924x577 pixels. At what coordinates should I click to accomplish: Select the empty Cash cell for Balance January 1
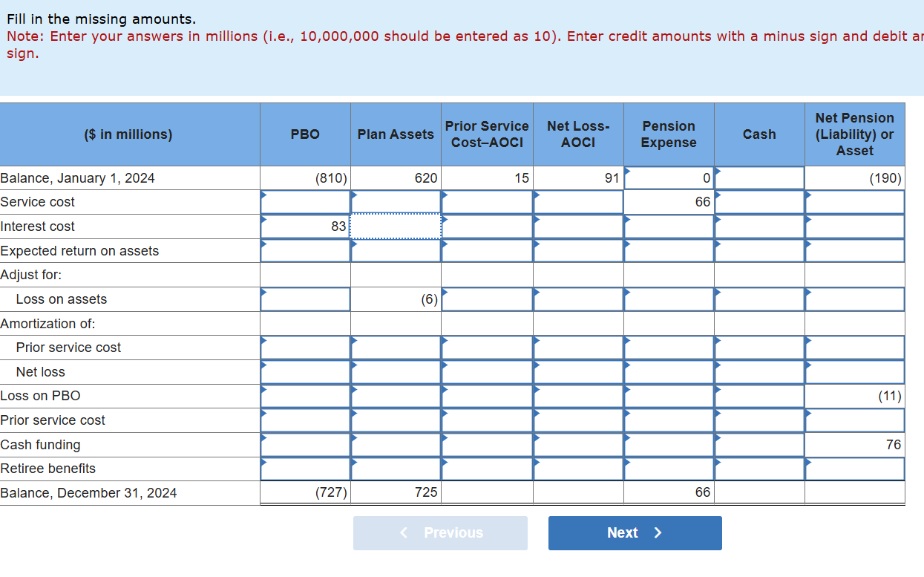click(x=759, y=177)
